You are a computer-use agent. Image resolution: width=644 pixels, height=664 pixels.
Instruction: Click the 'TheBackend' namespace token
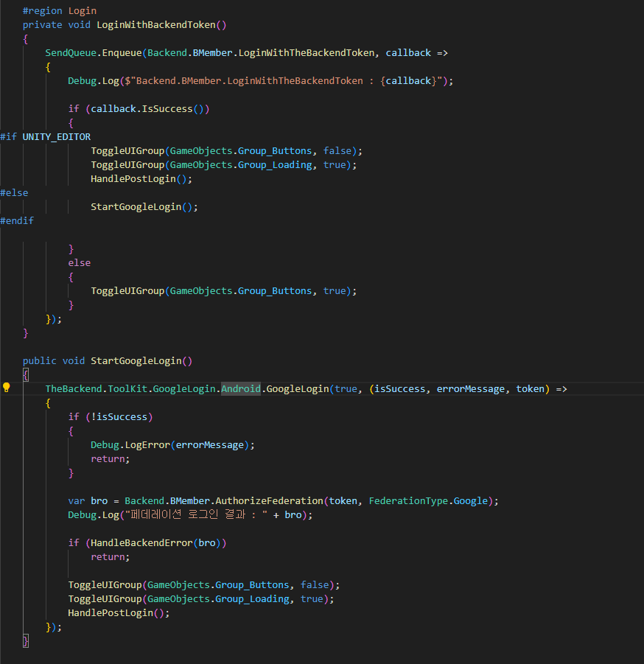74,388
